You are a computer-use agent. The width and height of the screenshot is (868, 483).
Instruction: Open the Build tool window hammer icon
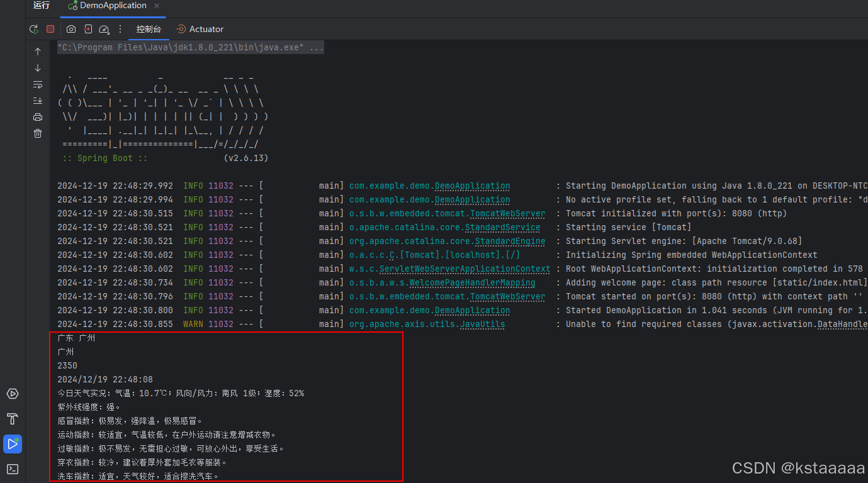pos(12,419)
